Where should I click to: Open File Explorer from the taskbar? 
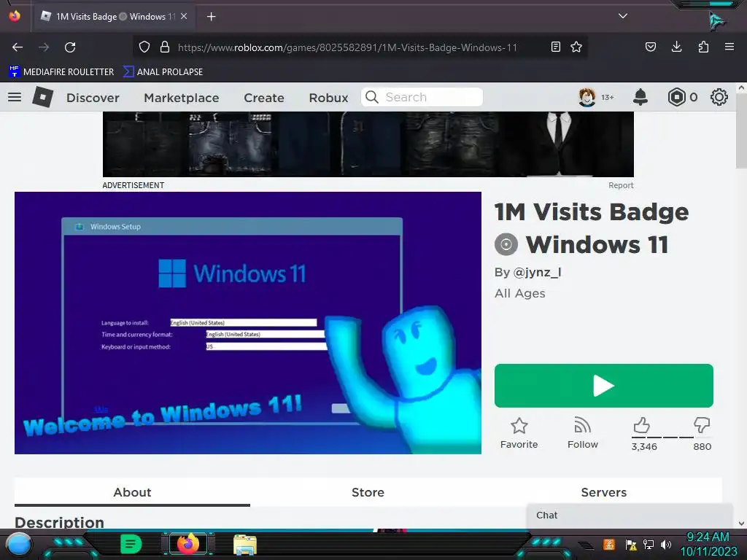point(245,545)
